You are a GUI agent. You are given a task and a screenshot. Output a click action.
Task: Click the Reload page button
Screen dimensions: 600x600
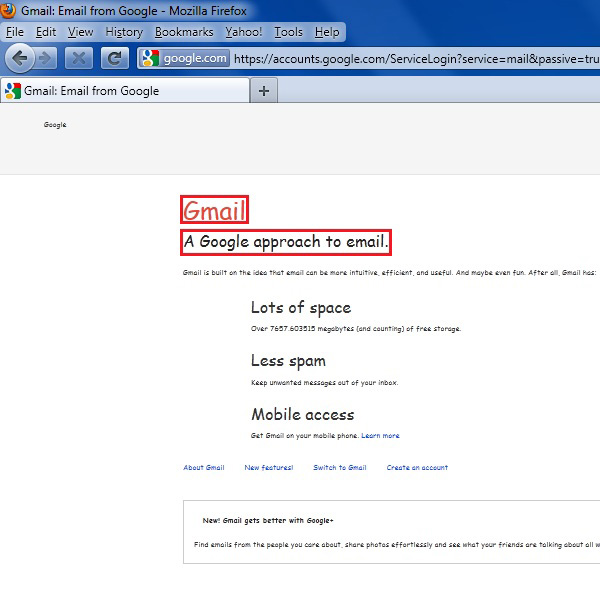click(115, 59)
